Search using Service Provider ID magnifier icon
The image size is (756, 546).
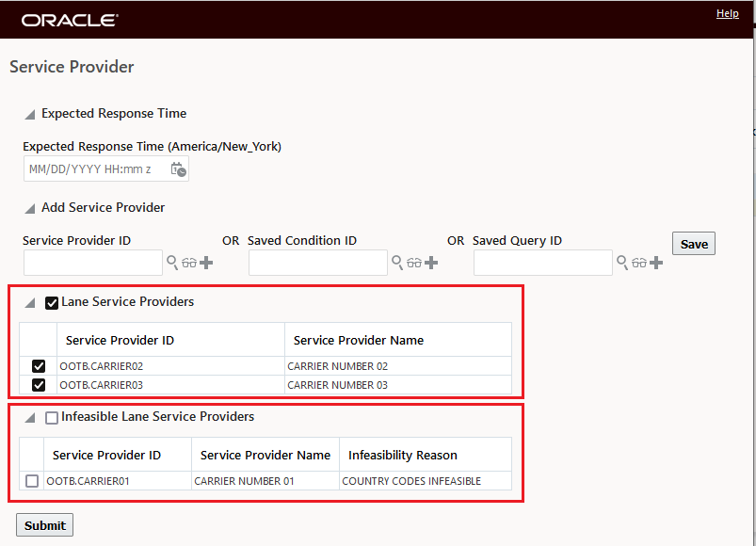click(x=172, y=263)
